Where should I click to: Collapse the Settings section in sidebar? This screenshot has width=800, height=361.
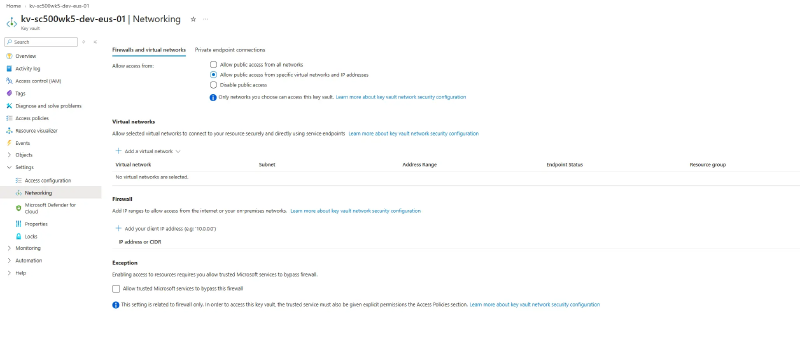tap(9, 167)
